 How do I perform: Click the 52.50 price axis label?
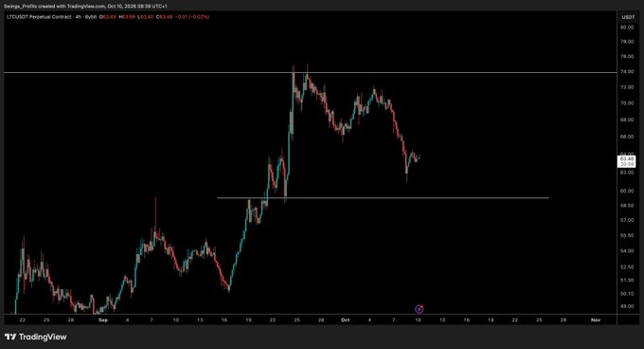pyautogui.click(x=627, y=266)
